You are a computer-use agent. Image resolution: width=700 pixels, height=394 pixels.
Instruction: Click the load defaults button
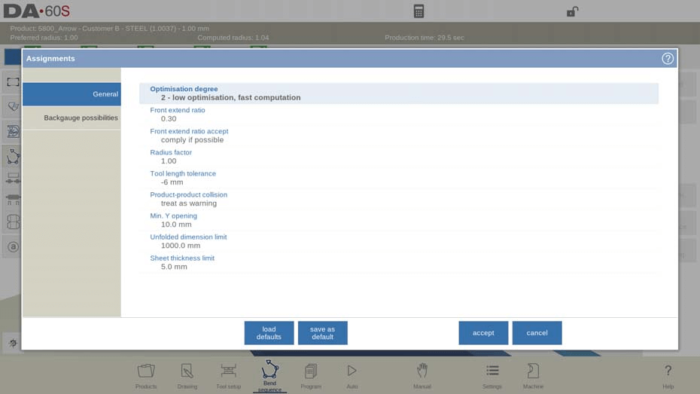coord(269,333)
